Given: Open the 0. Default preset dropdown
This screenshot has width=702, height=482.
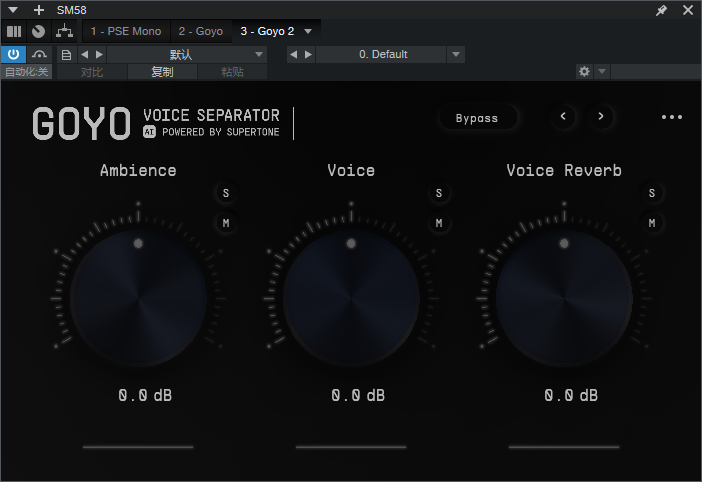Looking at the screenshot, I should 456,54.
